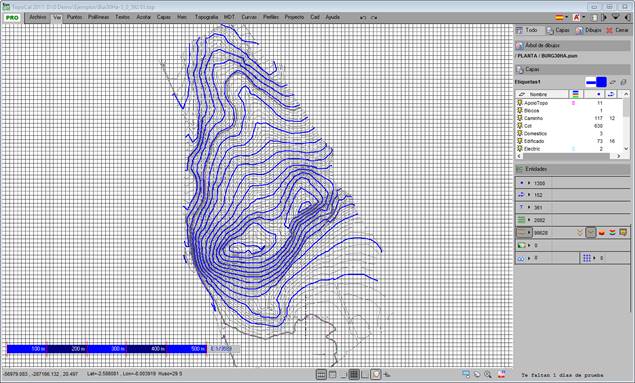Click the redo arrow icon

[374, 18]
